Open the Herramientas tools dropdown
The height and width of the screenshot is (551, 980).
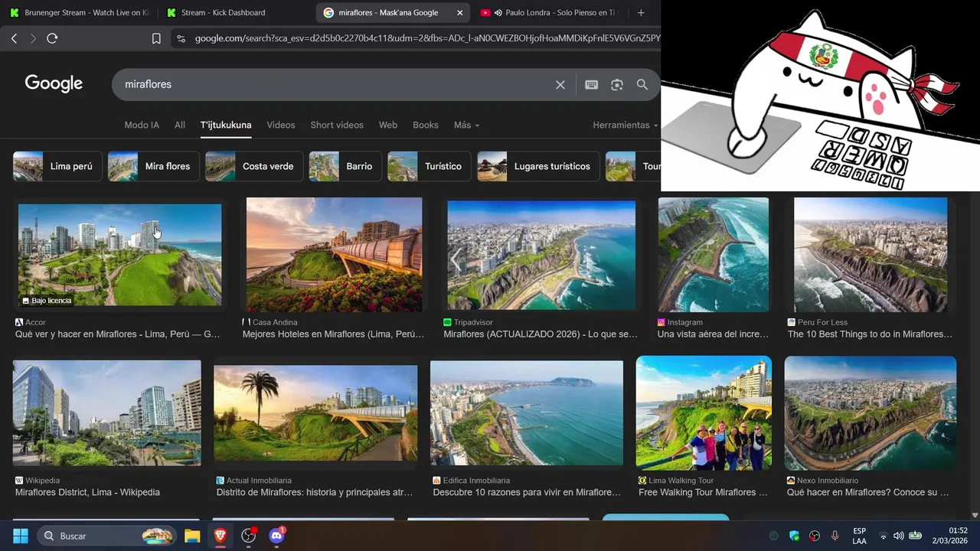click(625, 125)
